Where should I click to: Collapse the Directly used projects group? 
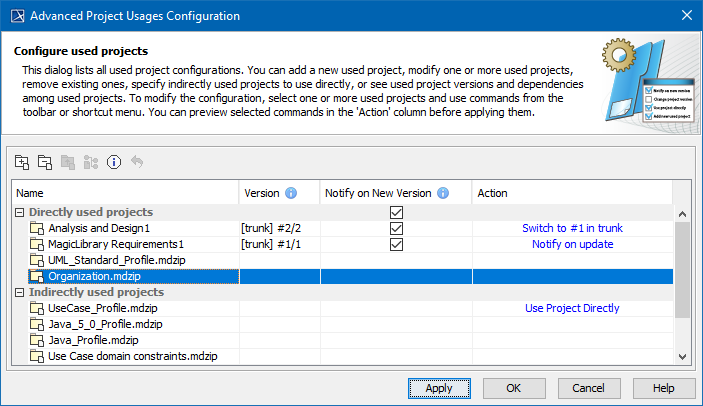pos(20,213)
